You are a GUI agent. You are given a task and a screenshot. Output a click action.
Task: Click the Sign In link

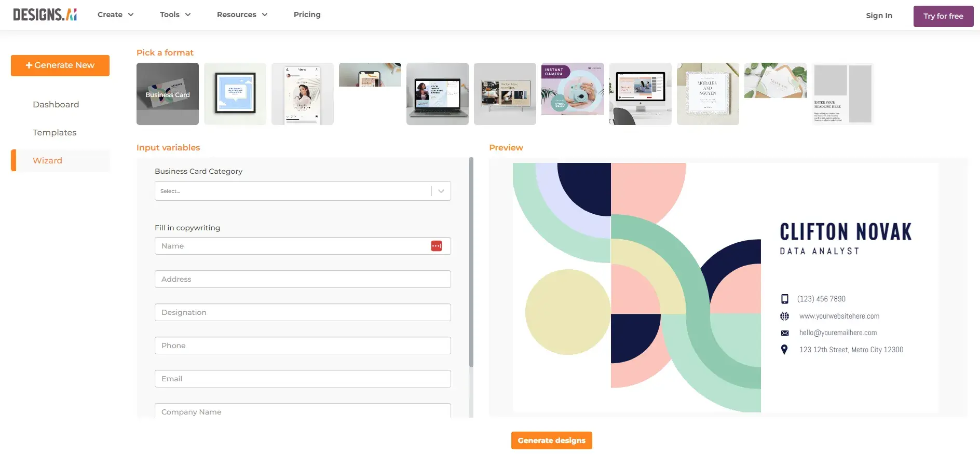tap(879, 16)
